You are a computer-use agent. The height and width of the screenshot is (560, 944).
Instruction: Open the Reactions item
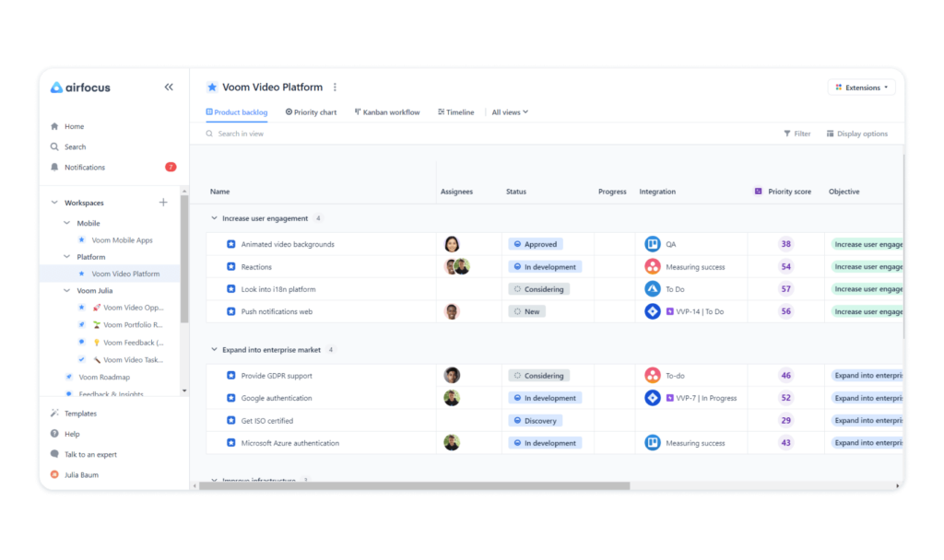coord(256,267)
